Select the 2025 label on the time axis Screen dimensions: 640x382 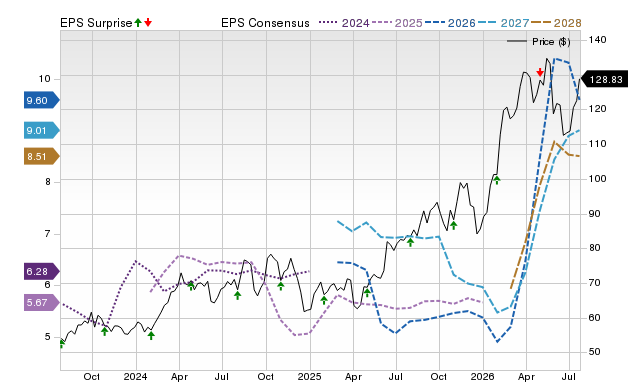point(309,376)
